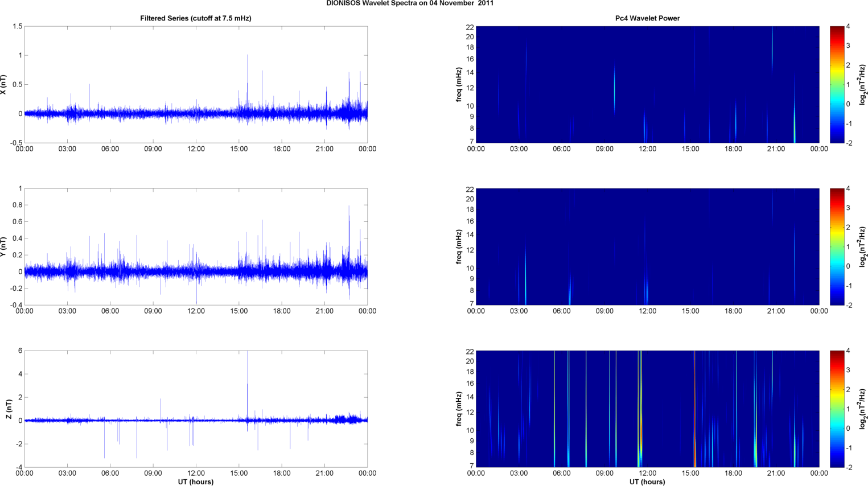Image resolution: width=868 pixels, height=486 pixels.
Task: Click the freq (mHz) label of top spectrogram
Action: point(459,85)
